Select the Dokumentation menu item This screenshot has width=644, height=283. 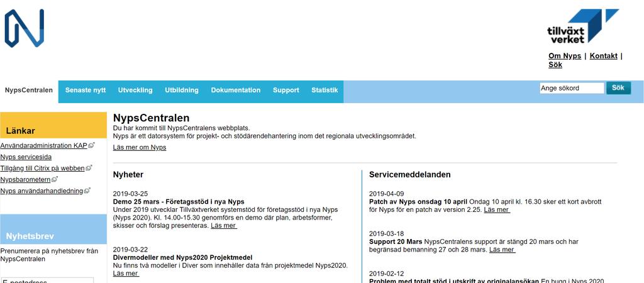(236, 90)
